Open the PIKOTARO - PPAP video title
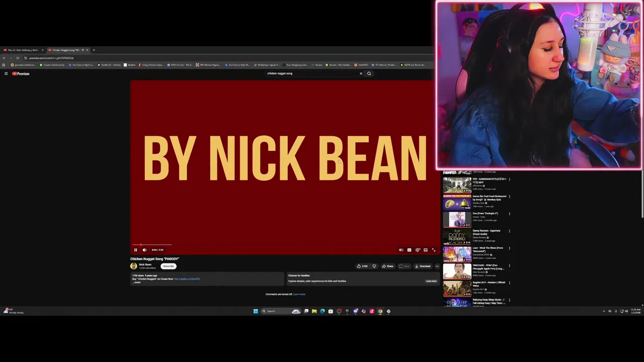 click(x=488, y=267)
